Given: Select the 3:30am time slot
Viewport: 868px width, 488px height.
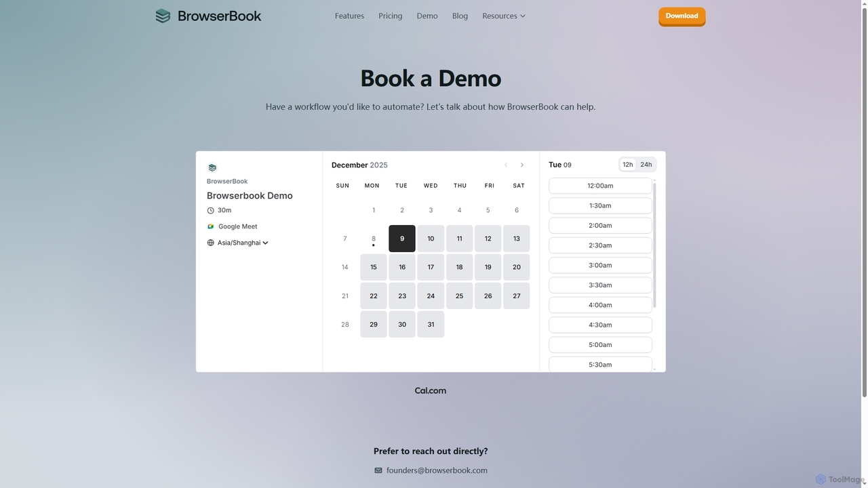Looking at the screenshot, I should coord(600,285).
